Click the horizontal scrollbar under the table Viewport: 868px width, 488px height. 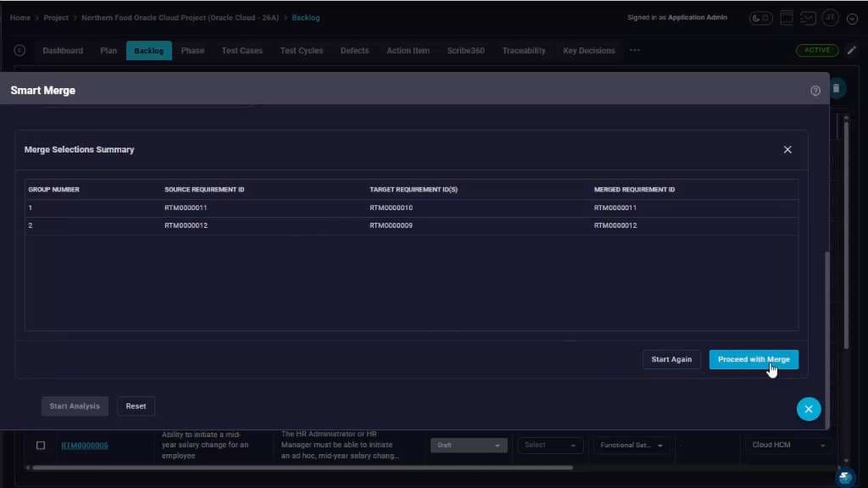point(302,468)
